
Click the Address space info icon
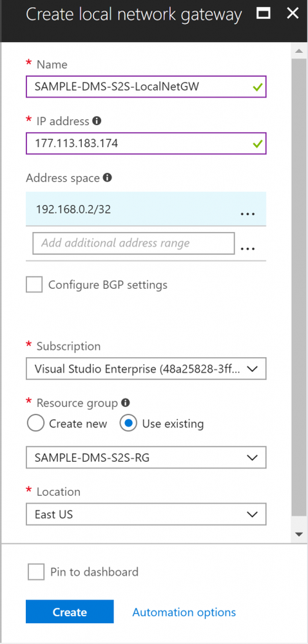pos(108,177)
